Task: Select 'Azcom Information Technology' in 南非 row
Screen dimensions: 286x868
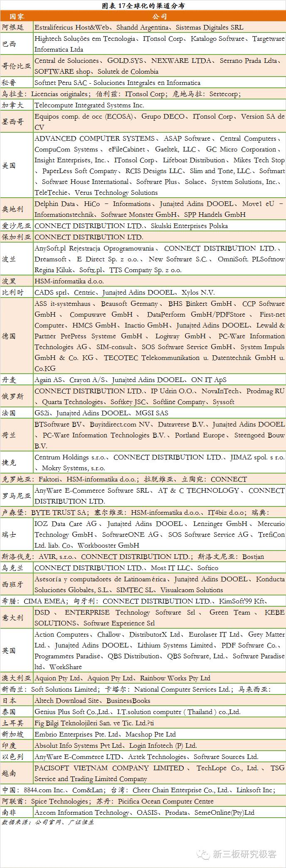Action: click(82, 813)
